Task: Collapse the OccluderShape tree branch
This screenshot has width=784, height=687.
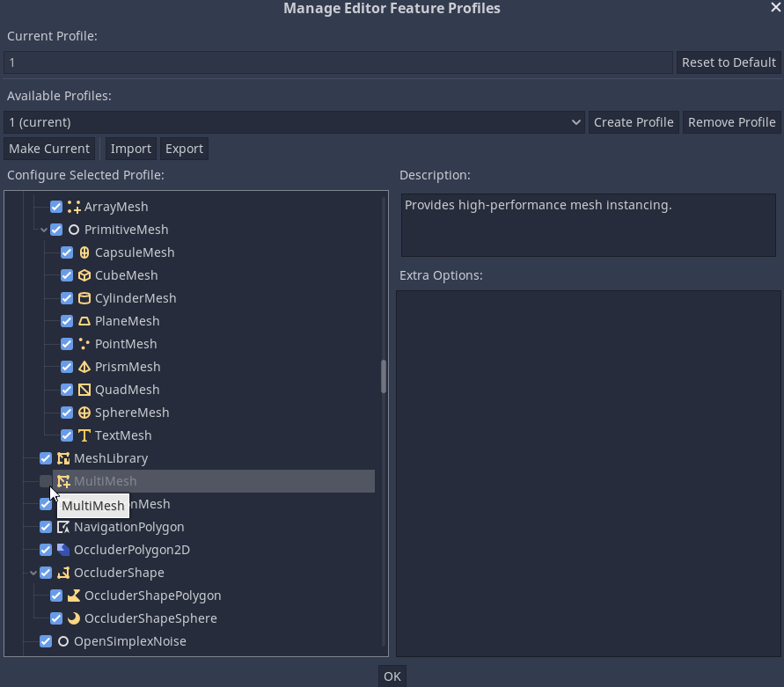Action: [x=33, y=572]
